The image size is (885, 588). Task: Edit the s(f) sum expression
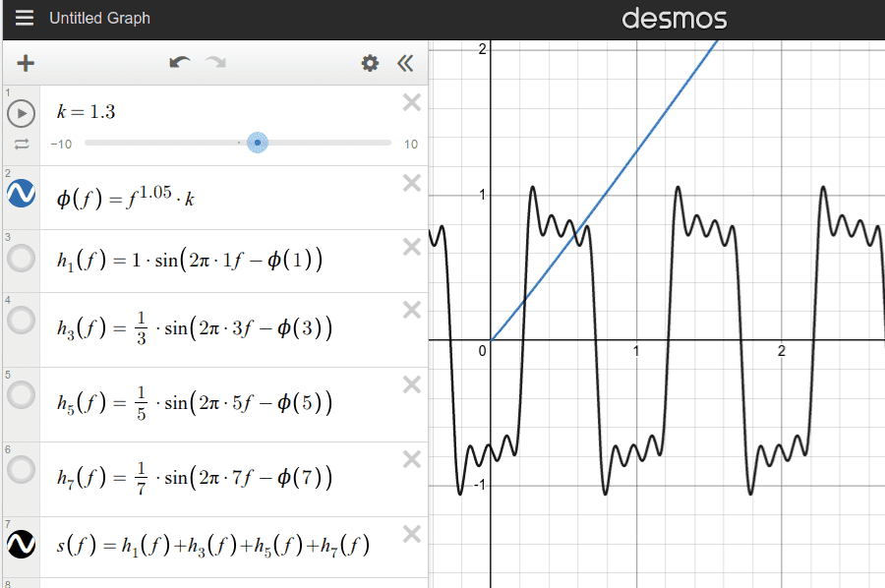tap(213, 545)
